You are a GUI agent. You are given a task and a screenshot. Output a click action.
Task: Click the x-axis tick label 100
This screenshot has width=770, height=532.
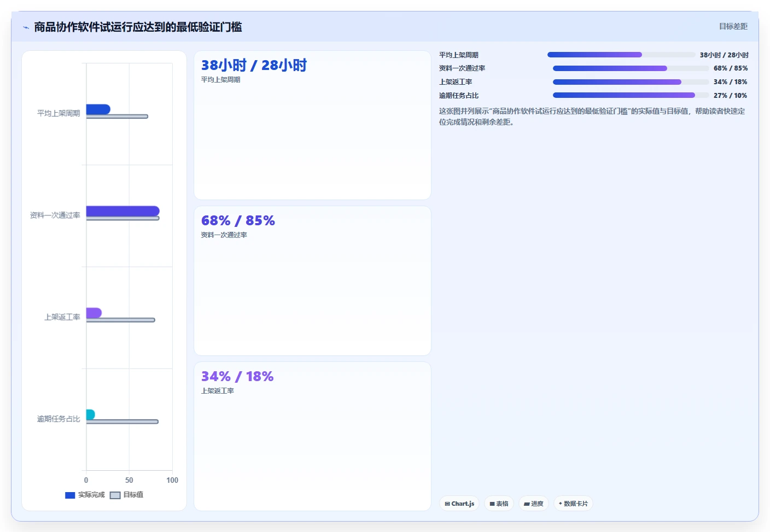(x=172, y=480)
